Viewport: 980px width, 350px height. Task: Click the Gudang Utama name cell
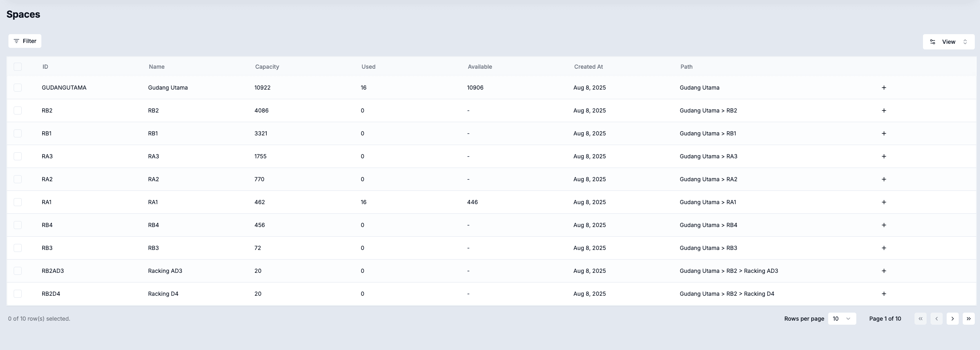(x=168, y=88)
